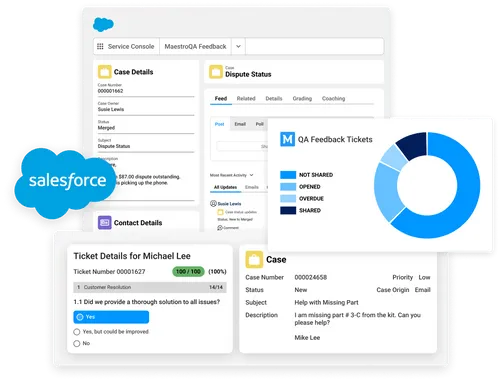Image resolution: width=500 pixels, height=382 pixels.
Task: Click the (100%) percentage text
Action: point(217,272)
